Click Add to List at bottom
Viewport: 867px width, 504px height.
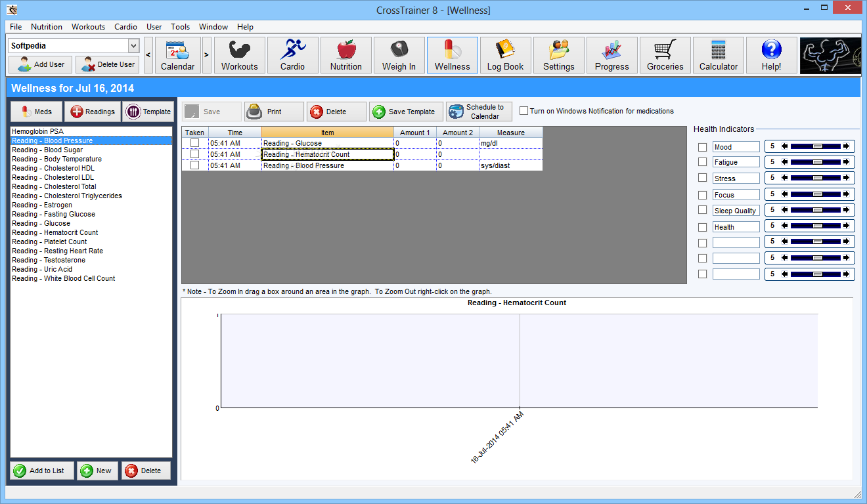(x=42, y=471)
